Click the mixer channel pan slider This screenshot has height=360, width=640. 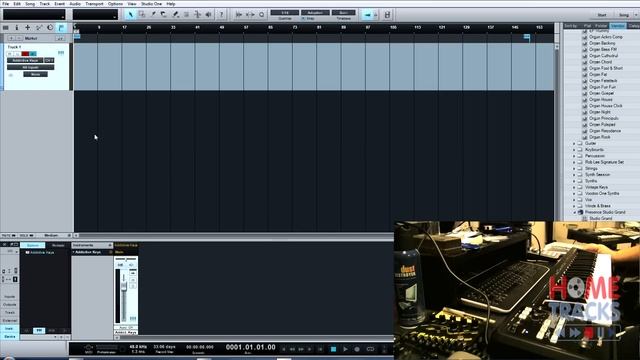pos(125,259)
